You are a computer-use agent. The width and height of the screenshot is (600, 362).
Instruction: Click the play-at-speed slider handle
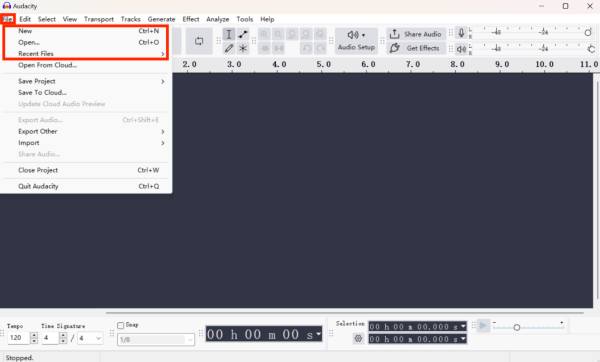[517, 328]
